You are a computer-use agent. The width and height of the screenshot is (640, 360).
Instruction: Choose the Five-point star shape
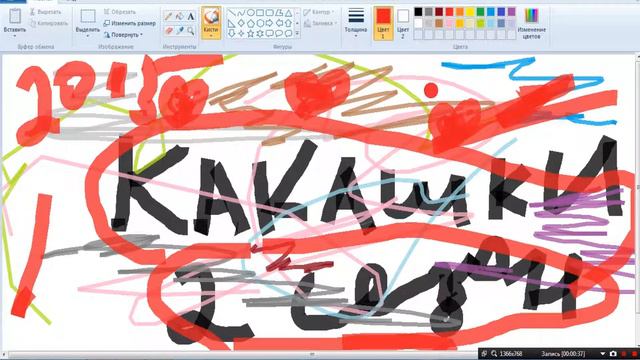point(251,33)
